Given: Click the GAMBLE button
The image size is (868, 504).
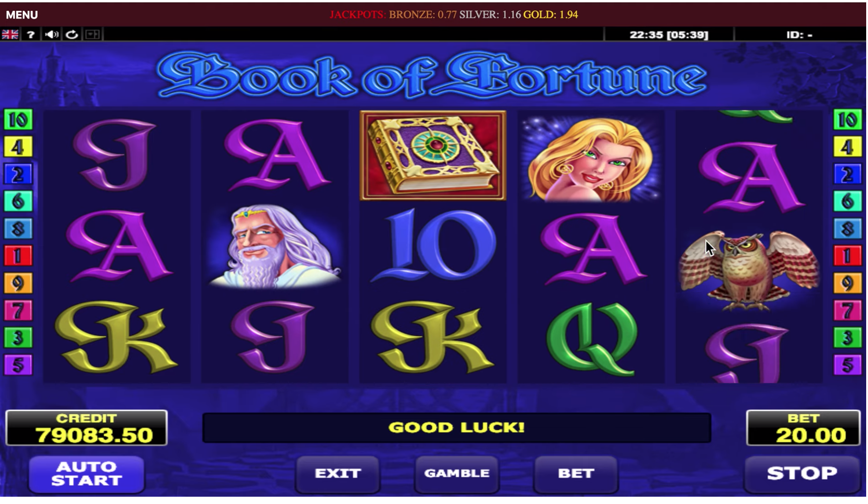Looking at the screenshot, I should (457, 474).
